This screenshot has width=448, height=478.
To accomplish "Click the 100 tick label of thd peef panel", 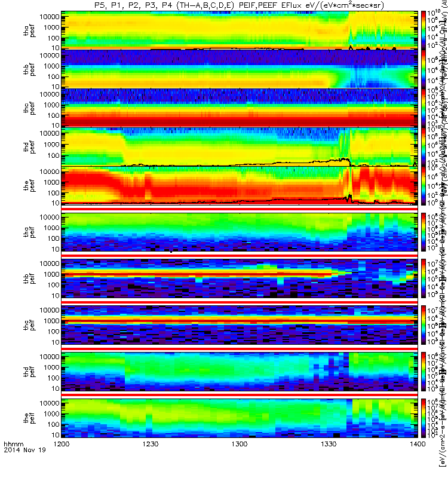I will [53, 155].
